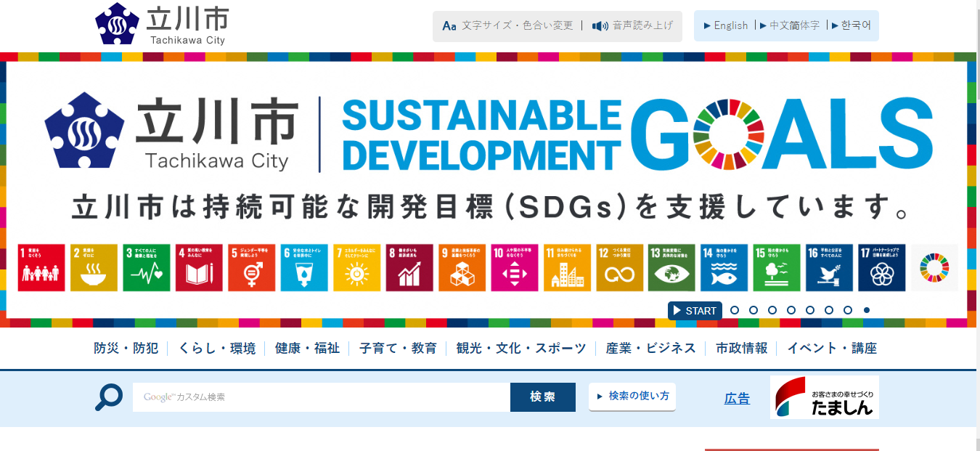Click the large Tachikawa emblem in the banner
The image size is (980, 451).
pyautogui.click(x=84, y=131)
